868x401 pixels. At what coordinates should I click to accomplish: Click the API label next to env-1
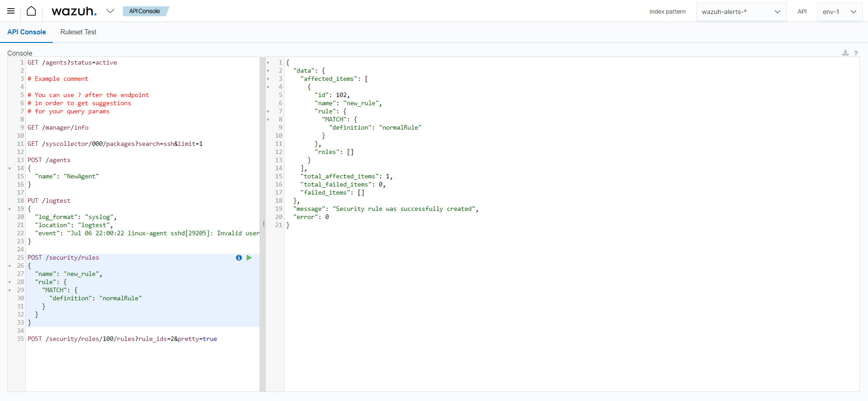pos(802,12)
